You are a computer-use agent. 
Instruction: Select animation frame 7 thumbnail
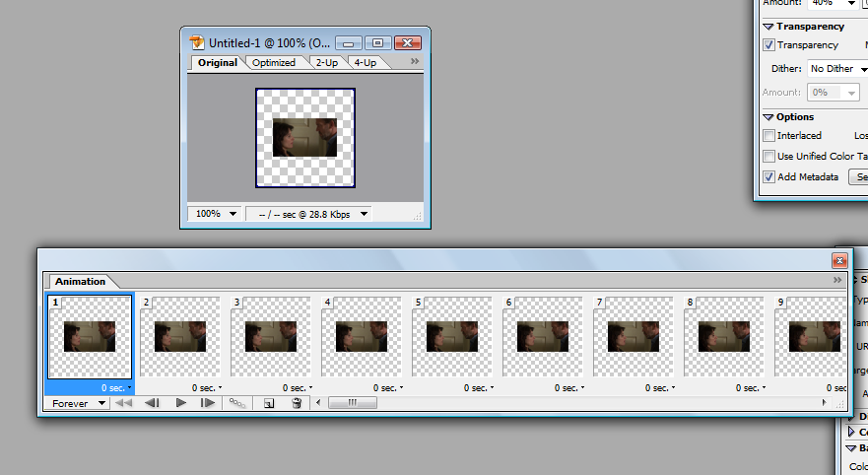634,337
